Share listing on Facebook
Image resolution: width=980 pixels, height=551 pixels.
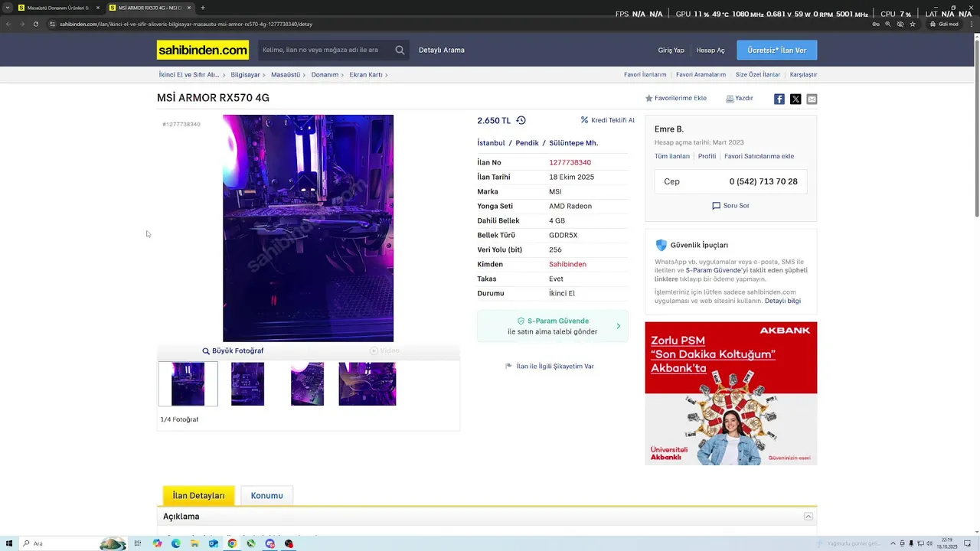click(x=779, y=99)
